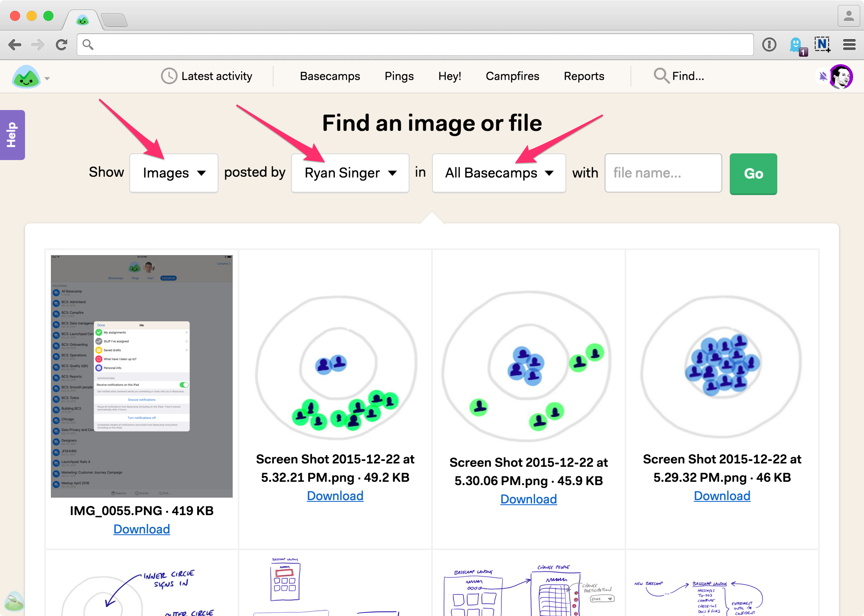The height and width of the screenshot is (616, 864).
Task: Open a new browser tab
Action: tap(114, 20)
